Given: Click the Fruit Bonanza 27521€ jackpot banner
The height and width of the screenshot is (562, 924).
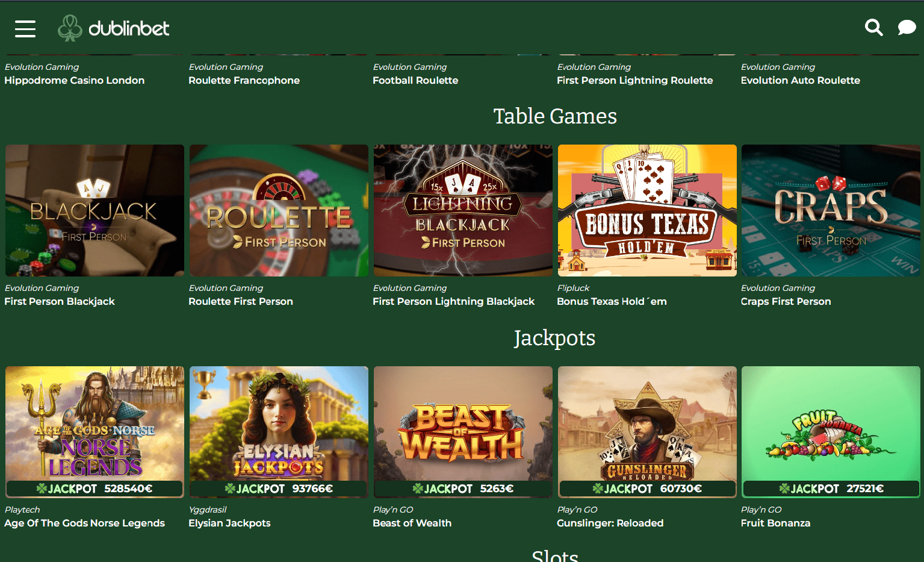Looking at the screenshot, I should tap(831, 489).
